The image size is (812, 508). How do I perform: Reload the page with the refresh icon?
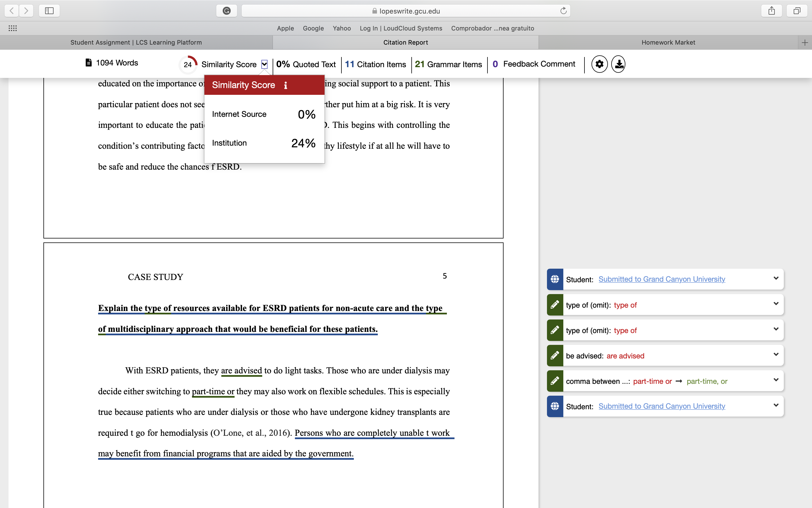point(563,11)
